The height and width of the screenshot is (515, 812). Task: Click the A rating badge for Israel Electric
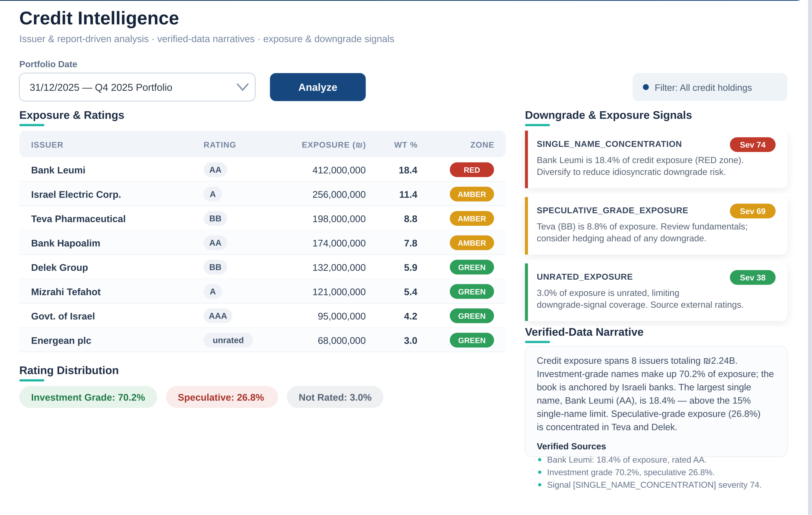213,194
